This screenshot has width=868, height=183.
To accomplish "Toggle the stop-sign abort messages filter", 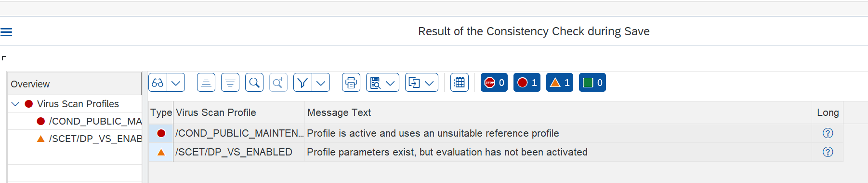I will (x=494, y=83).
